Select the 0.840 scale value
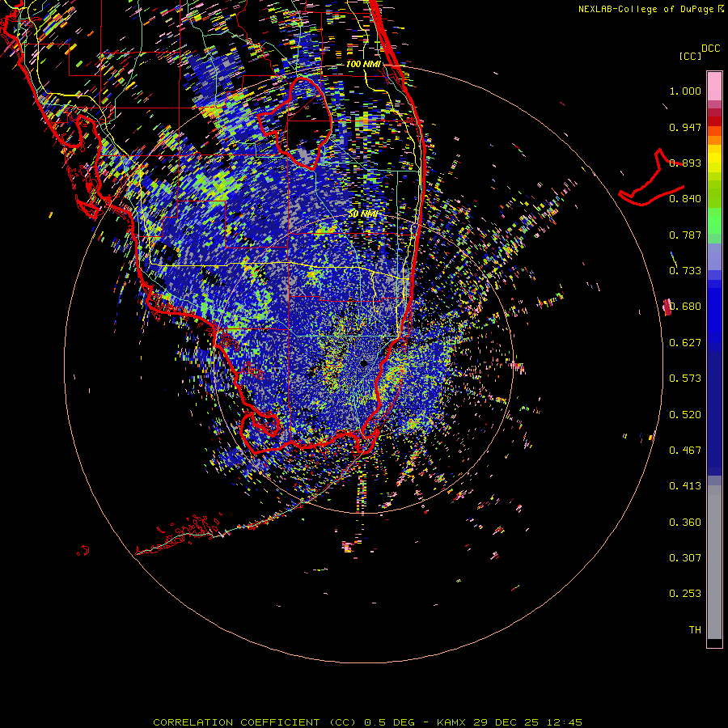This screenshot has height=728, width=728. pyautogui.click(x=685, y=199)
